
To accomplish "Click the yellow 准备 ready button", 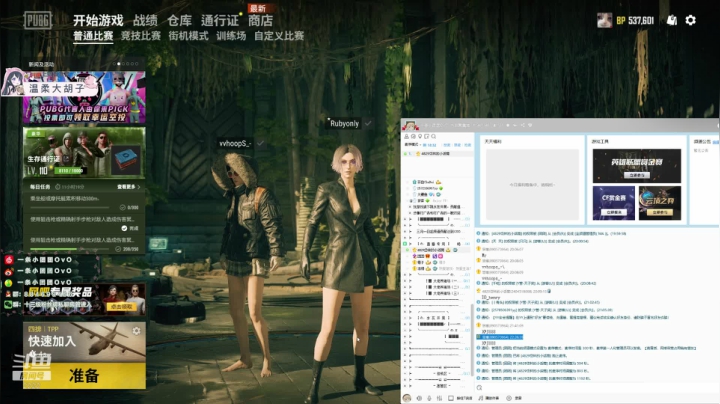I will point(84,376).
